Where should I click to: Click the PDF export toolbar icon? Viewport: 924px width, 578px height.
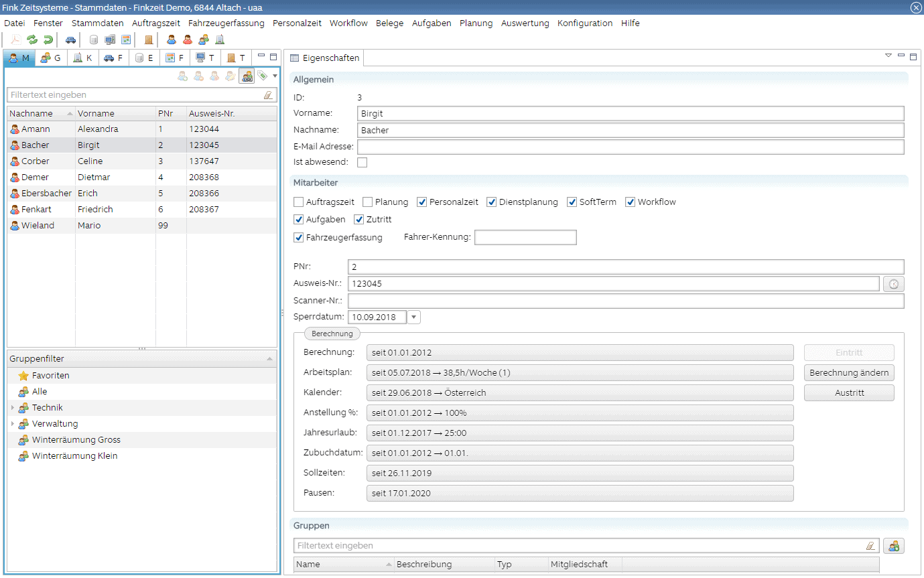point(15,40)
